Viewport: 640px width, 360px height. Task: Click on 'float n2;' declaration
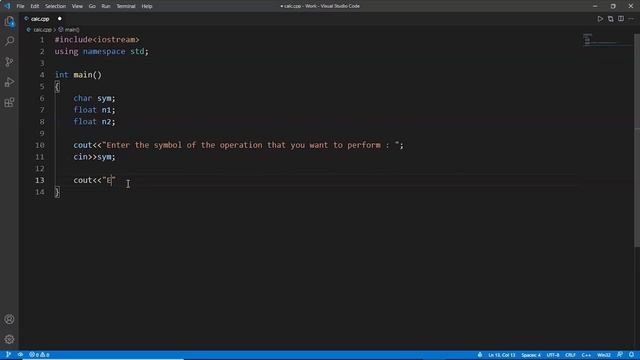pyautogui.click(x=94, y=122)
